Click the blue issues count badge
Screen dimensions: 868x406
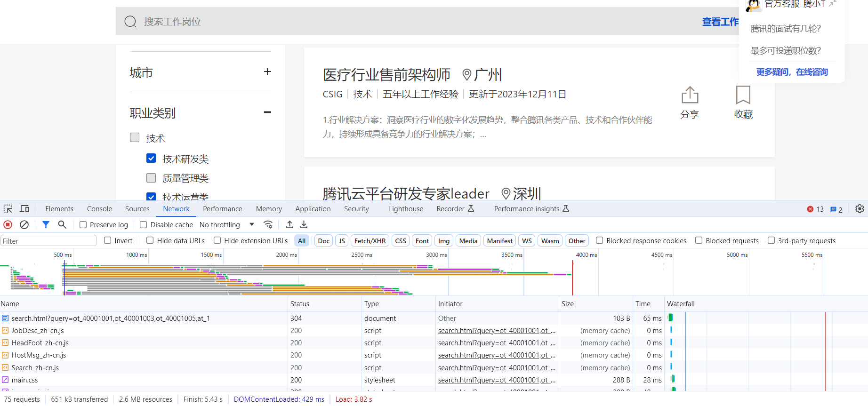coord(836,209)
